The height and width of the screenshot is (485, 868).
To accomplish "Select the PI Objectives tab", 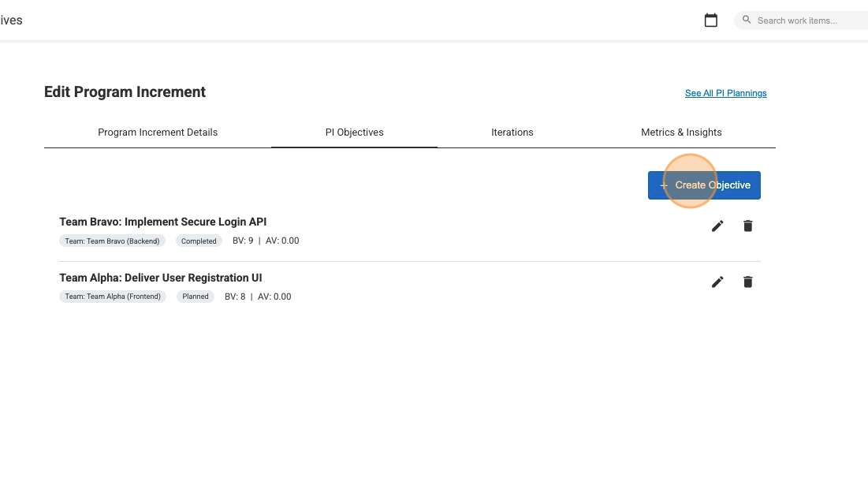I will tap(354, 132).
